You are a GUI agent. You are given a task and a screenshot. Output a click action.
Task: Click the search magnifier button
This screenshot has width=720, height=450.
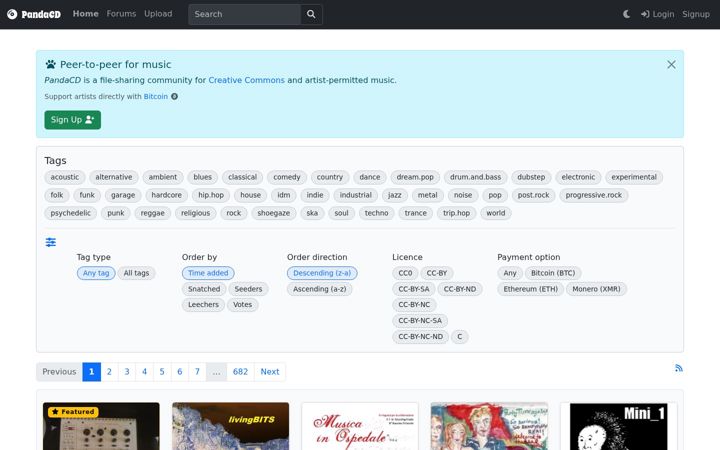coord(311,14)
